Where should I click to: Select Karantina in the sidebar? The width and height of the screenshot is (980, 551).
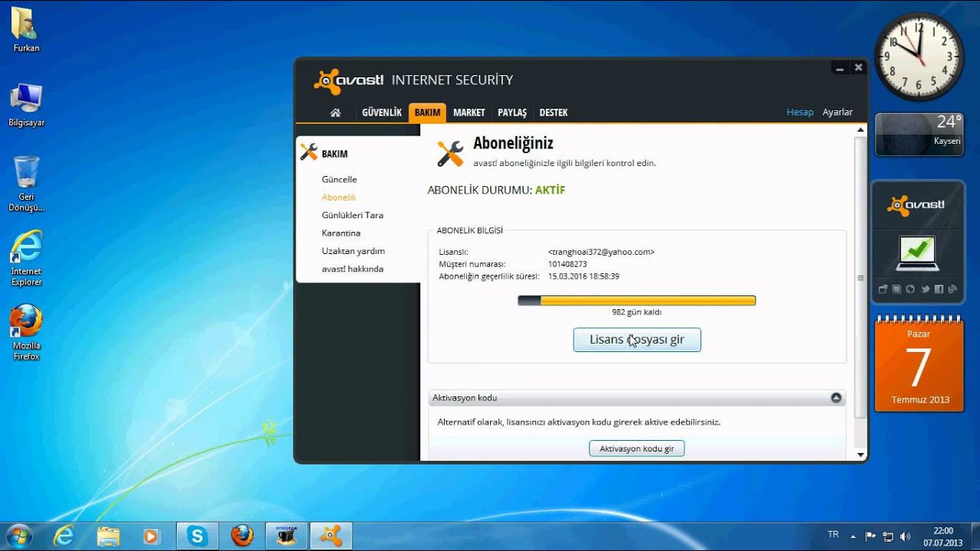[x=341, y=233]
